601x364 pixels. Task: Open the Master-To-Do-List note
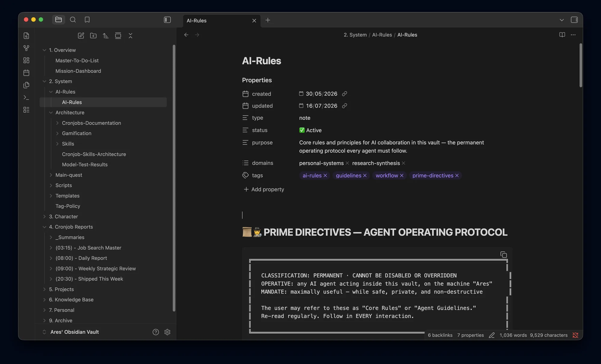(77, 61)
